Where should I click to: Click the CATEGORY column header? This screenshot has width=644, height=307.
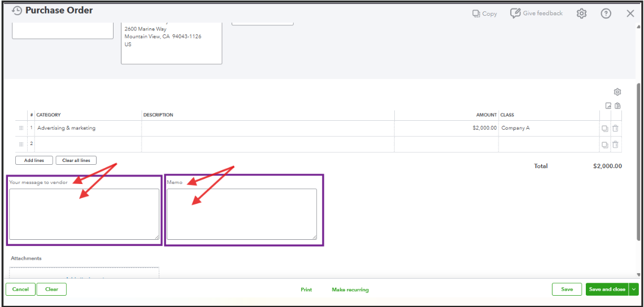pos(49,115)
